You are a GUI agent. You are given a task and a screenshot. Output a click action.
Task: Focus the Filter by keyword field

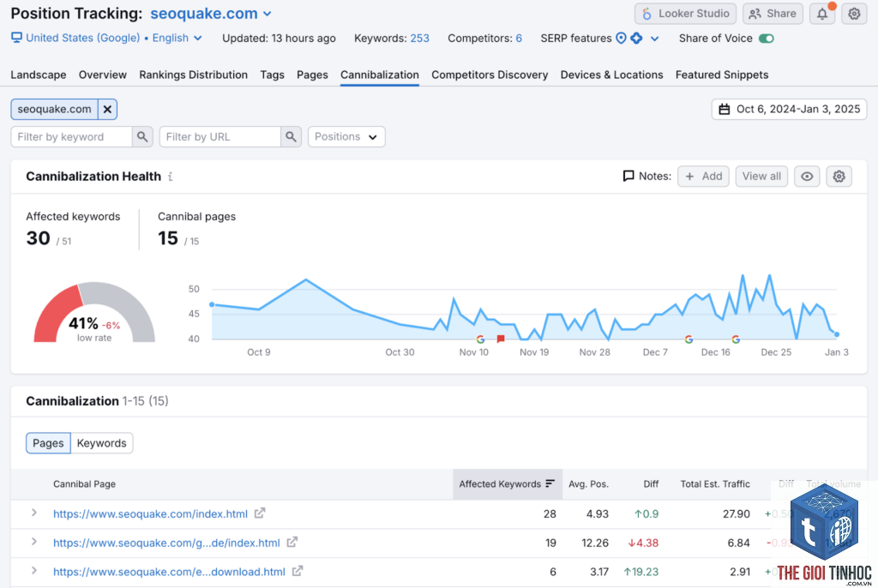[x=72, y=136]
